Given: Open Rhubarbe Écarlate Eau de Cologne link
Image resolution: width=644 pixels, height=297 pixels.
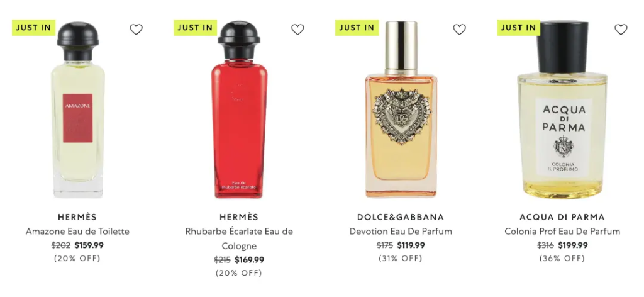Looking at the screenshot, I should tap(239, 238).
